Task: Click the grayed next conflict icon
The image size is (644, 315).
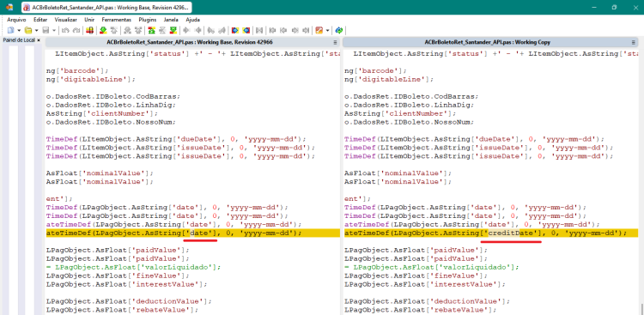Action: point(128,30)
